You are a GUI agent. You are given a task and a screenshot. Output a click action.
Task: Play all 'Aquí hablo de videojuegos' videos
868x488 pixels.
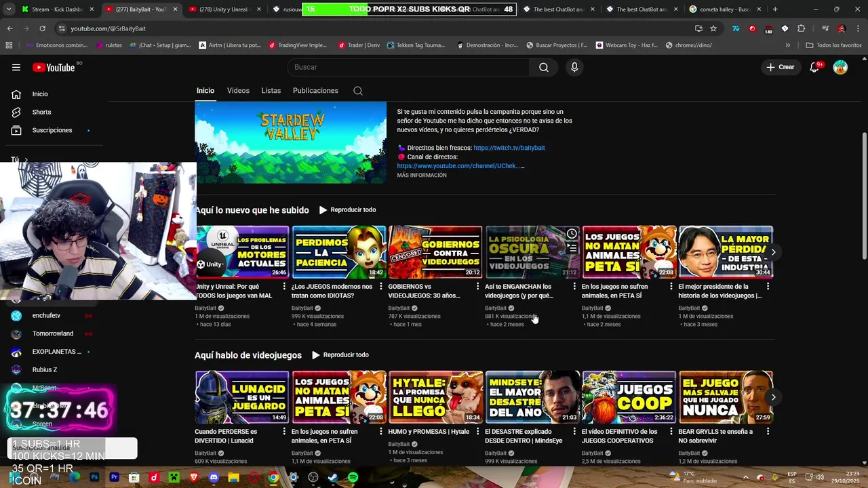340,355
